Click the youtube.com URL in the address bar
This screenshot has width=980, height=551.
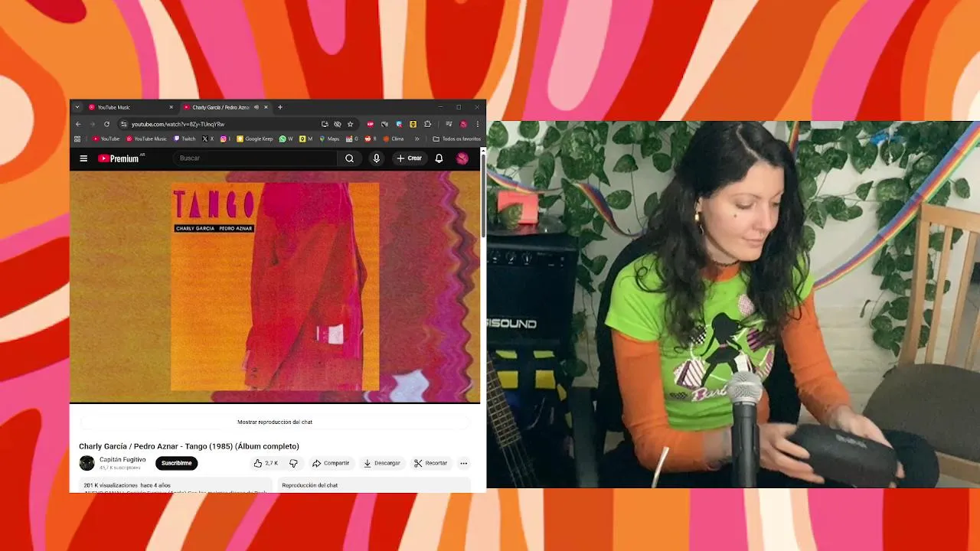pyautogui.click(x=178, y=124)
